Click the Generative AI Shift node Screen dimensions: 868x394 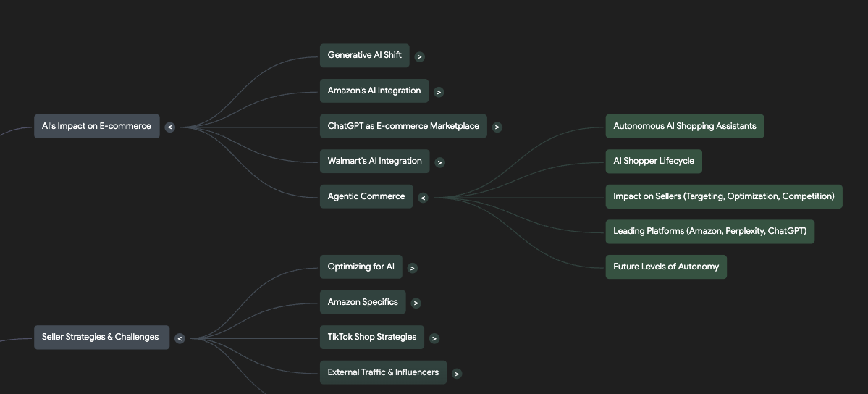coord(365,56)
